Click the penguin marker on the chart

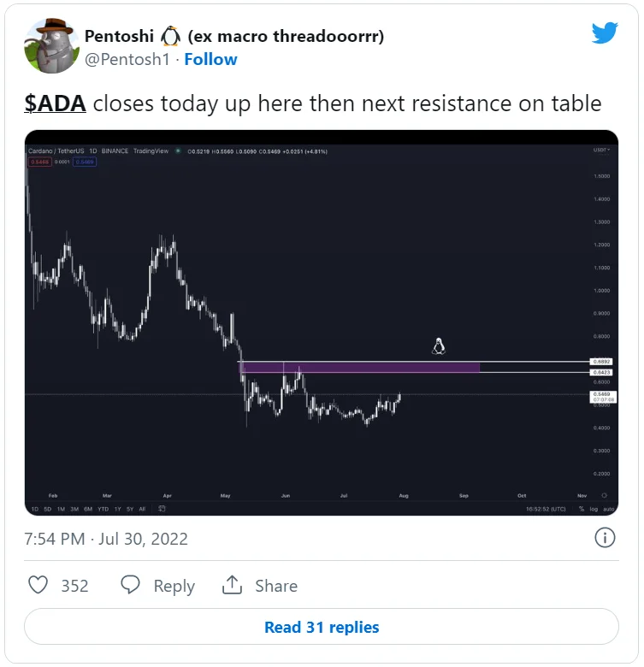point(440,346)
